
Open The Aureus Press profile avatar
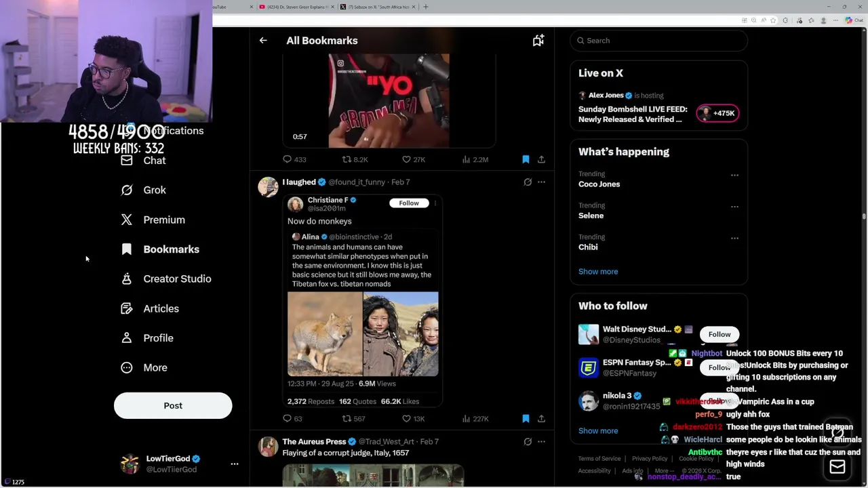coord(268,447)
